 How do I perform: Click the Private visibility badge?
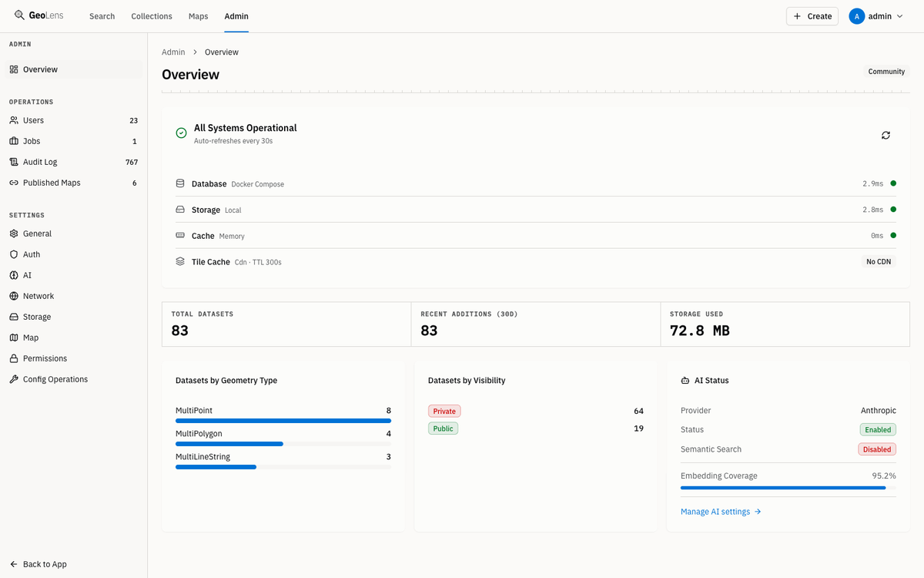pos(444,412)
